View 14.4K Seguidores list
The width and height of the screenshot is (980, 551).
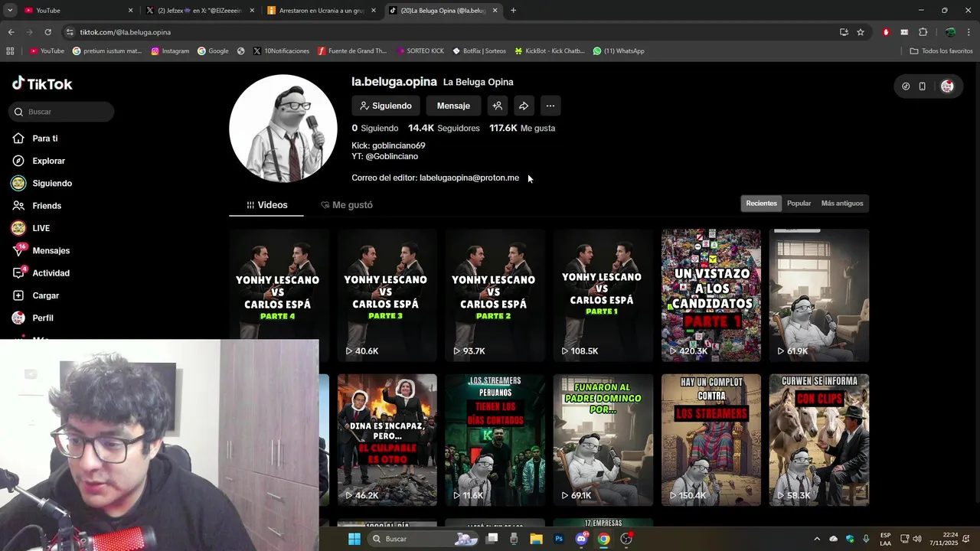444,128
